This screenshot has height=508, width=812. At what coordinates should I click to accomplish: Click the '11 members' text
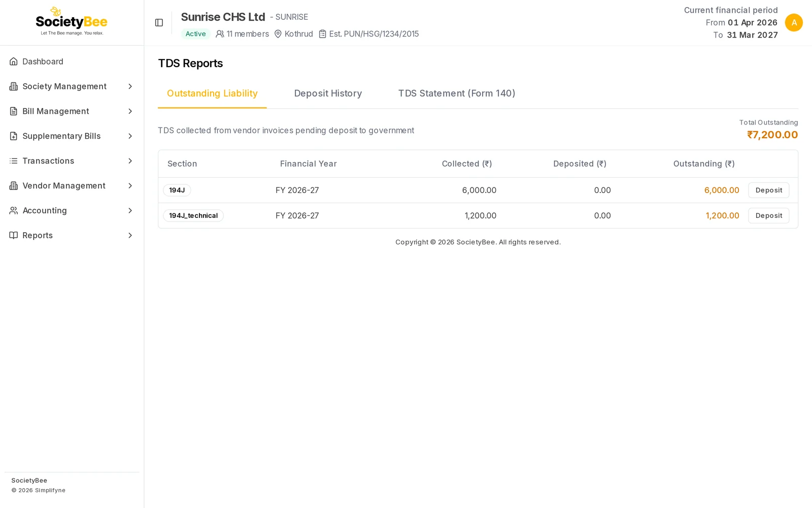[248, 34]
